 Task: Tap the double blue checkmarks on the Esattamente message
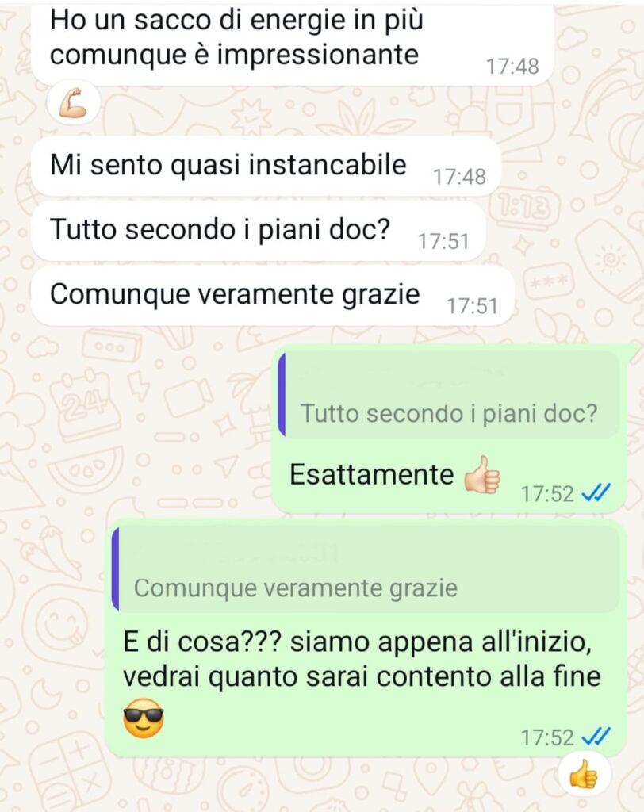point(596,493)
